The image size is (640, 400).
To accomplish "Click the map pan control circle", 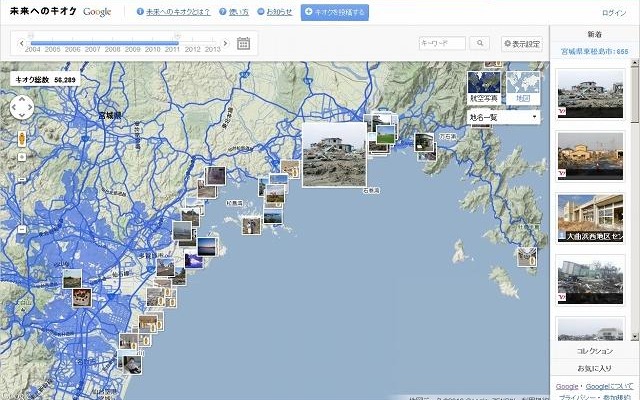I will pyautogui.click(x=22, y=108).
